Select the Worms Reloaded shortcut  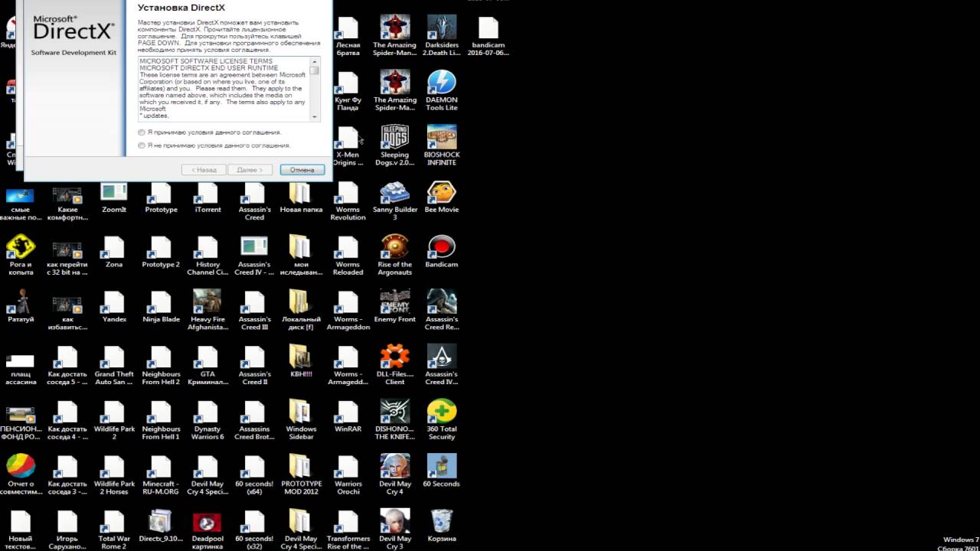coord(348,256)
